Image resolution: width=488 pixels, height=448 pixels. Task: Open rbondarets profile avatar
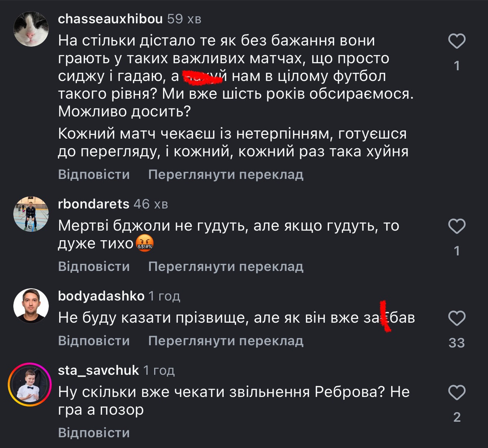point(31,214)
